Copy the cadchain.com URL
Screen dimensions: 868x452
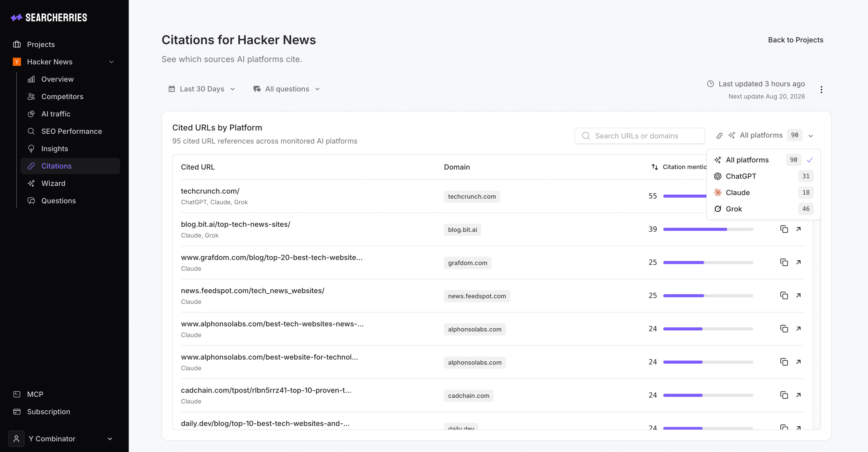(784, 395)
